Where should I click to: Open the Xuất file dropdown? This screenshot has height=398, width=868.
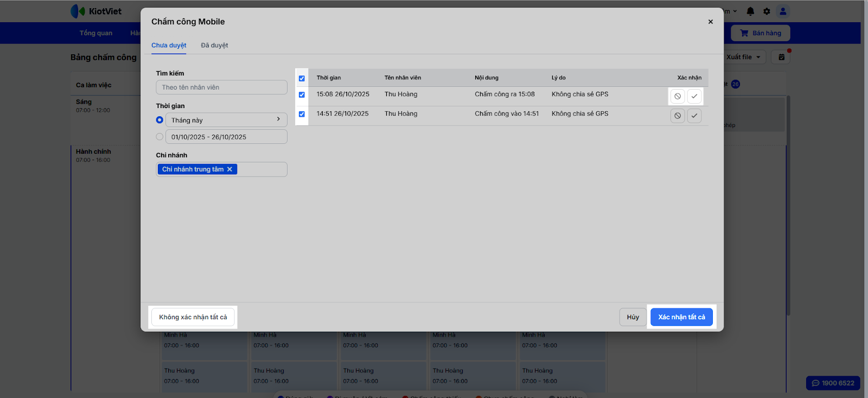pos(743,57)
